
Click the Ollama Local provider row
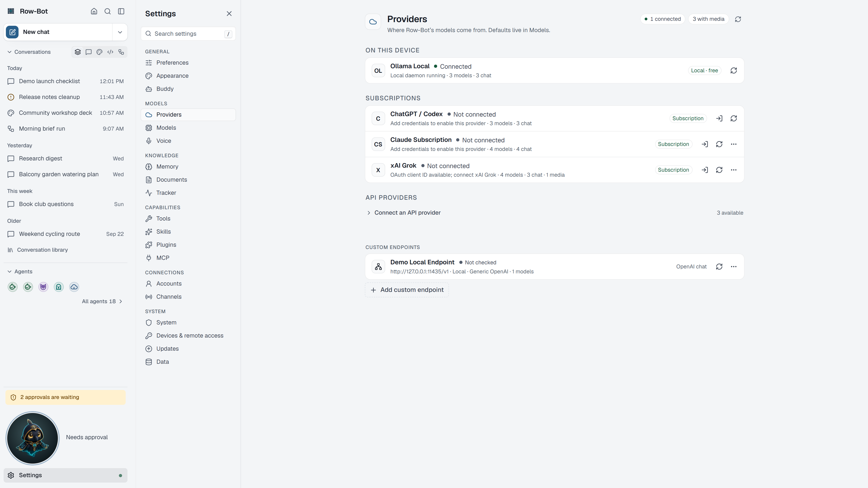554,71
